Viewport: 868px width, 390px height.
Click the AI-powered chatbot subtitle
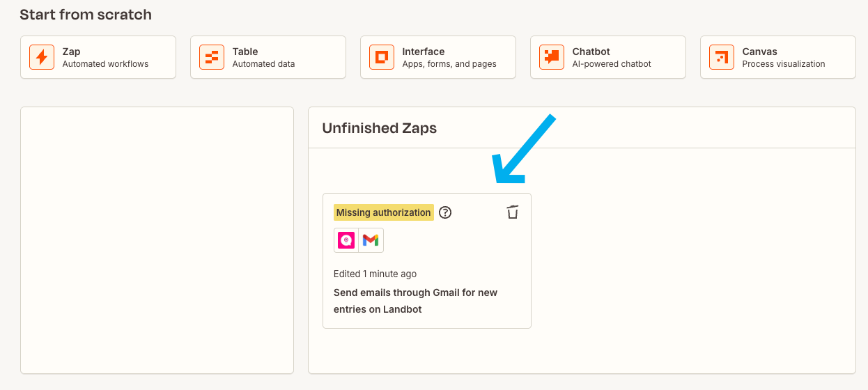point(612,64)
